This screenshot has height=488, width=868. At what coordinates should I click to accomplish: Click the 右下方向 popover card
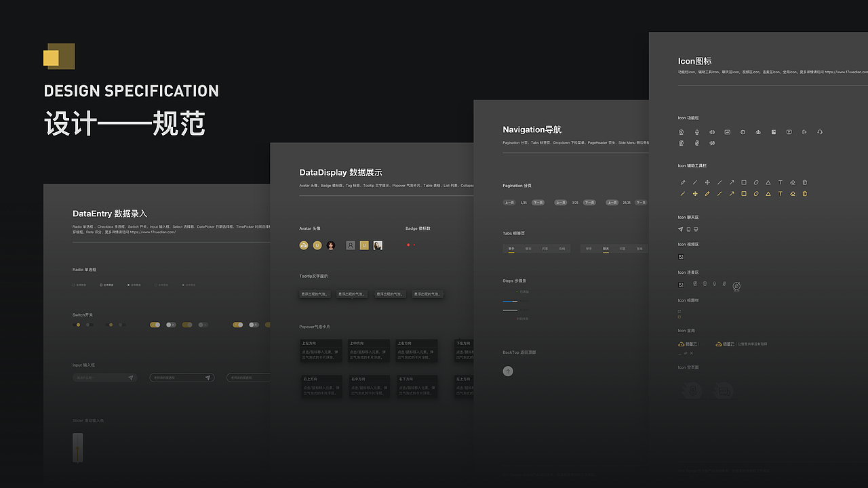[417, 386]
